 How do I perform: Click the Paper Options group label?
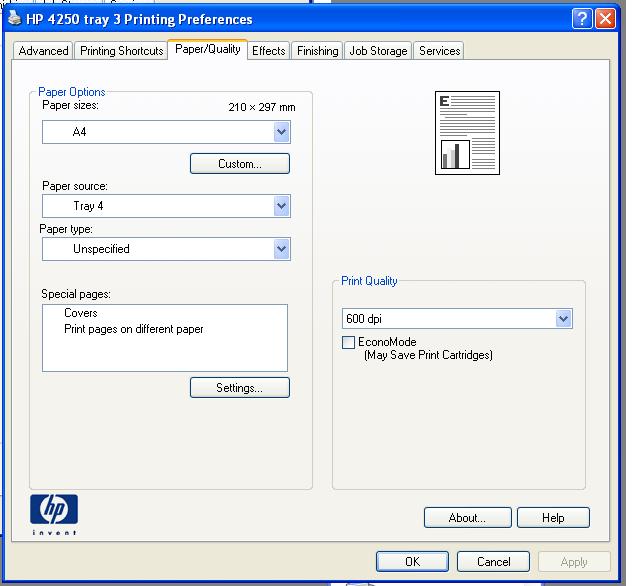(71, 92)
